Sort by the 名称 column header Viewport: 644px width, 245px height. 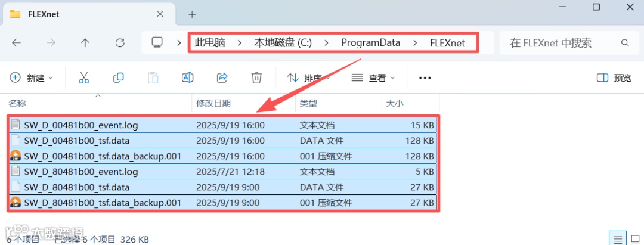coord(17,103)
